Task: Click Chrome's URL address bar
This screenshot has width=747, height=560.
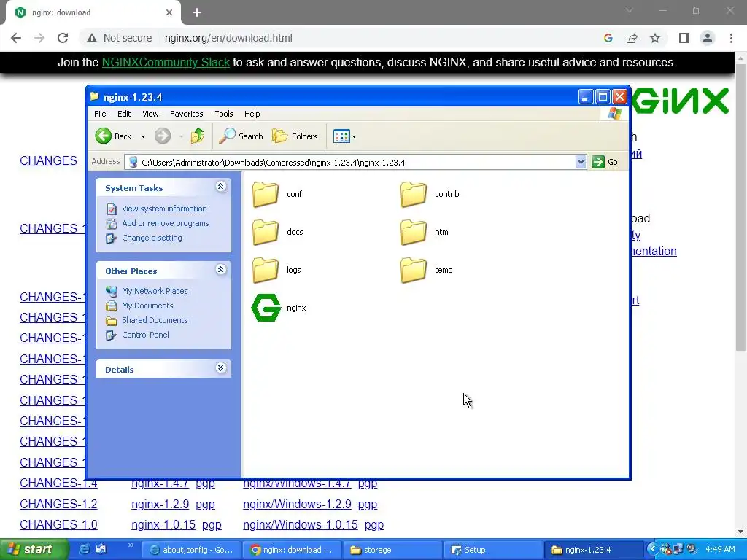Action: 376,38
